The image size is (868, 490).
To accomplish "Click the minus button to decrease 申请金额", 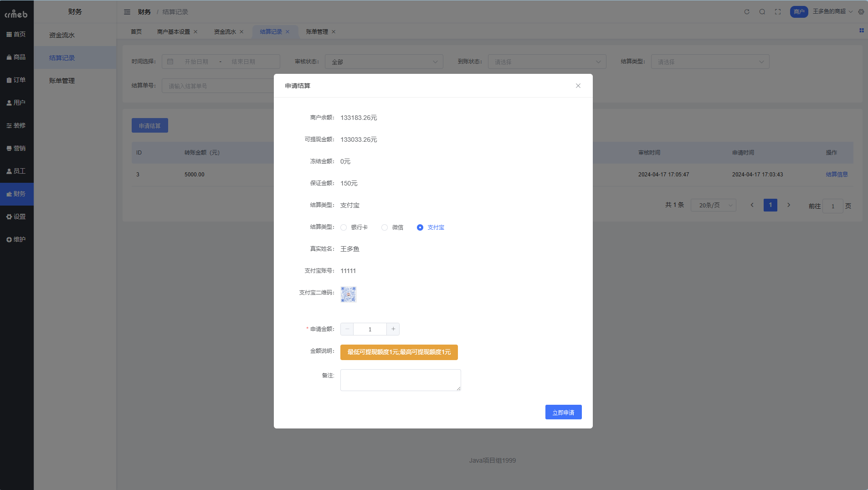I will click(347, 329).
